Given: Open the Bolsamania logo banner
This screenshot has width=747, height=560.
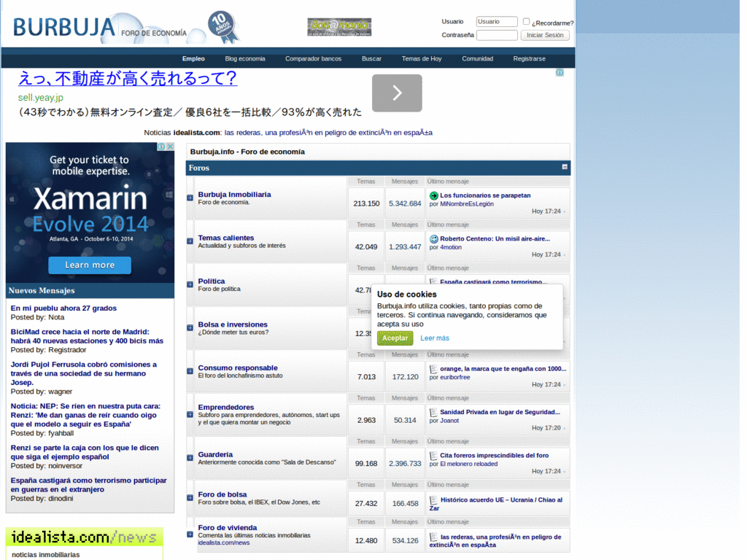Looking at the screenshot, I should (x=339, y=28).
